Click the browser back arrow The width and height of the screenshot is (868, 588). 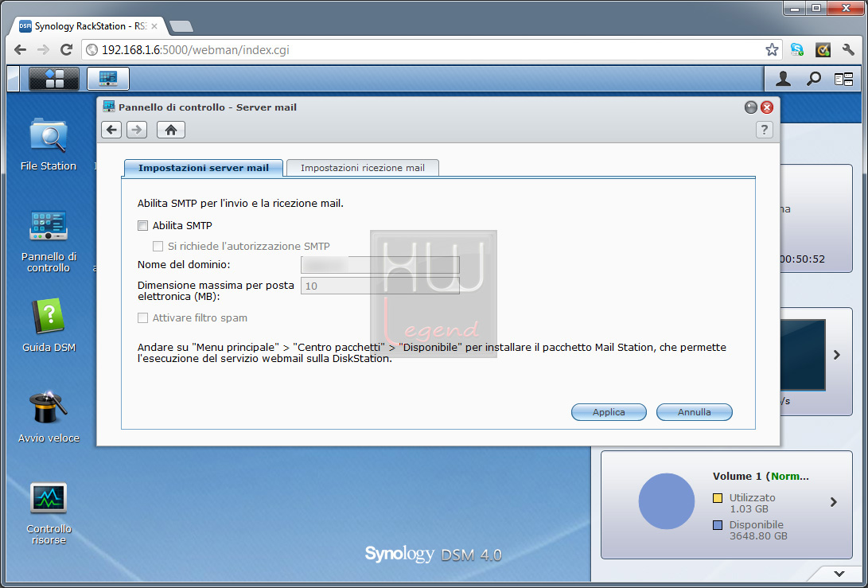(20, 50)
